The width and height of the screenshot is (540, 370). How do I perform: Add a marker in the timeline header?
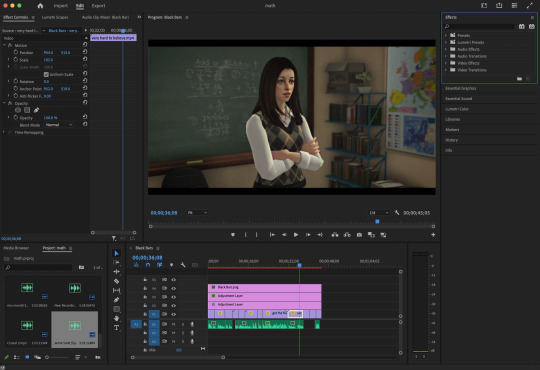[171, 265]
